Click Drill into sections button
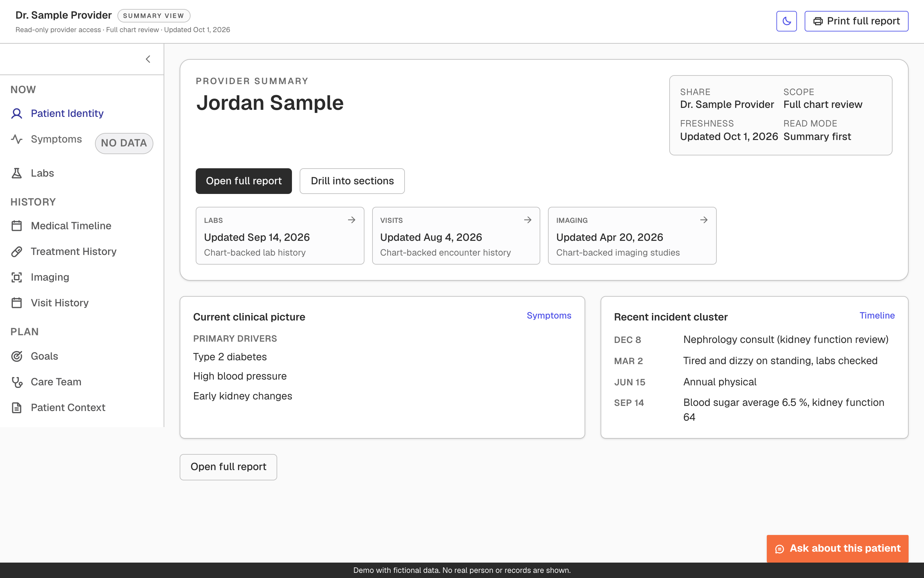The image size is (924, 578). click(x=352, y=181)
